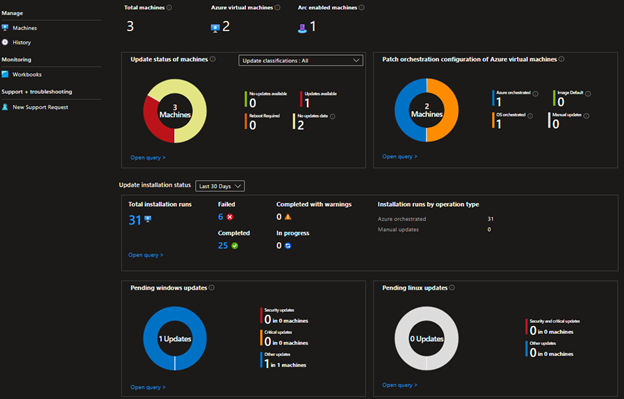Click info icon beside Azure orchestrated count
The height and width of the screenshot is (399, 624).
click(x=535, y=94)
